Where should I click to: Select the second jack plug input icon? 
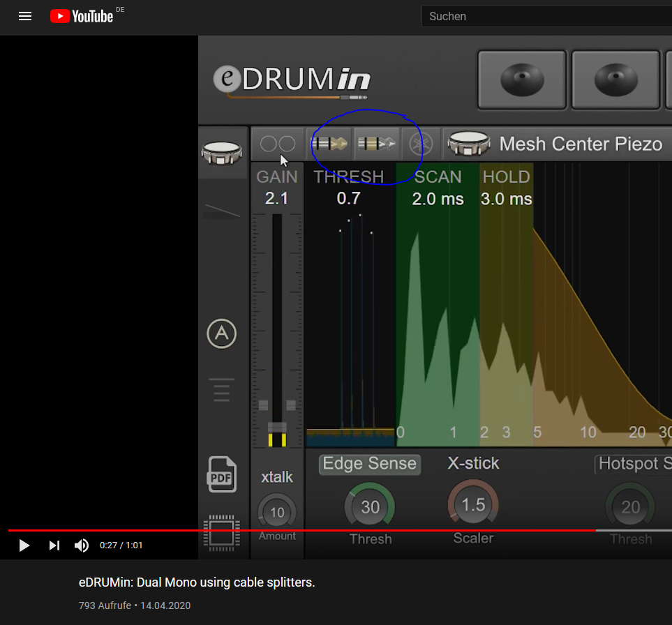click(x=376, y=144)
